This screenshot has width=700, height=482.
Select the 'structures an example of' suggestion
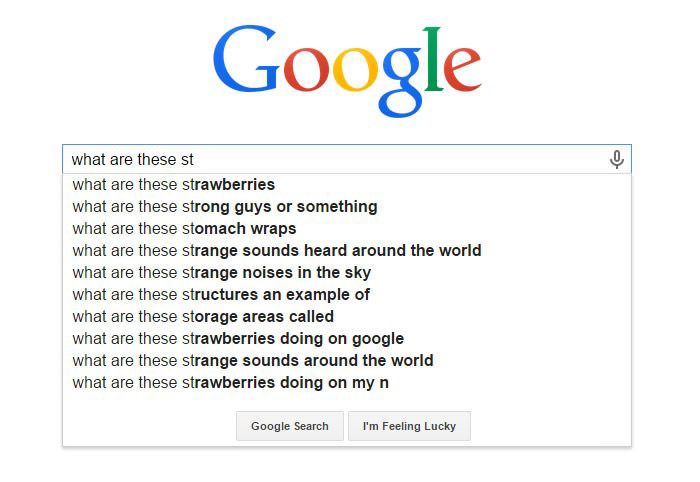point(346,295)
